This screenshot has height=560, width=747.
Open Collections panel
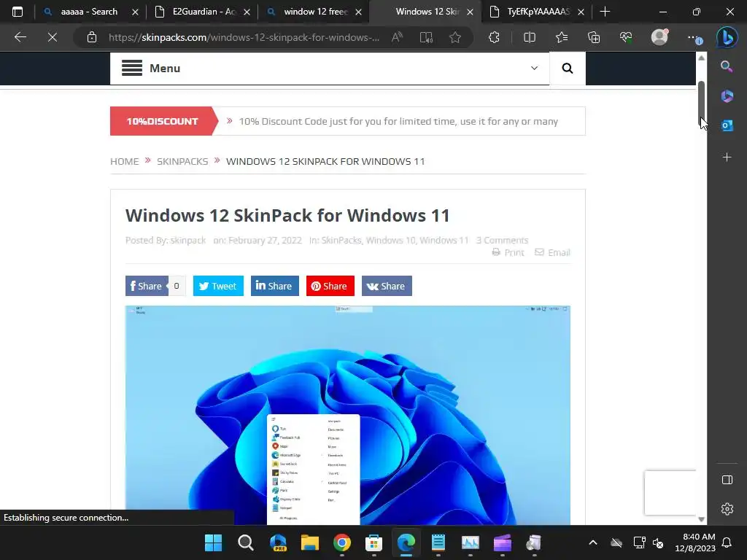[x=594, y=37]
